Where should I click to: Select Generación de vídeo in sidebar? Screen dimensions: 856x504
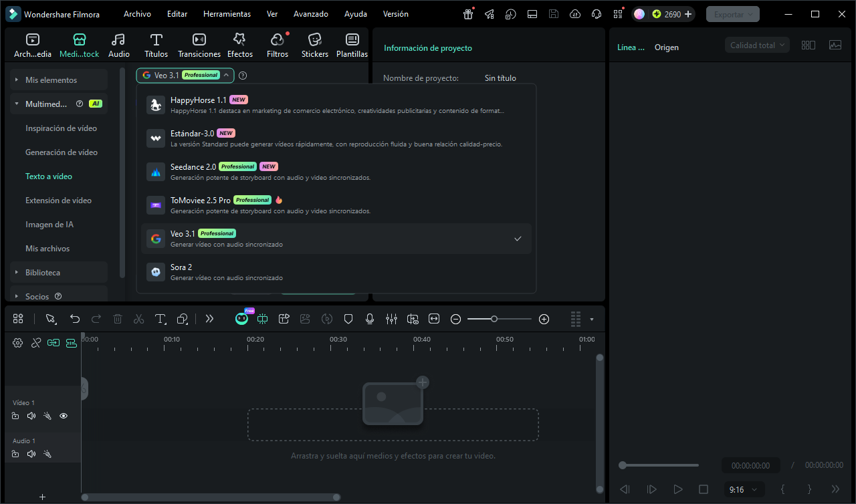click(62, 152)
